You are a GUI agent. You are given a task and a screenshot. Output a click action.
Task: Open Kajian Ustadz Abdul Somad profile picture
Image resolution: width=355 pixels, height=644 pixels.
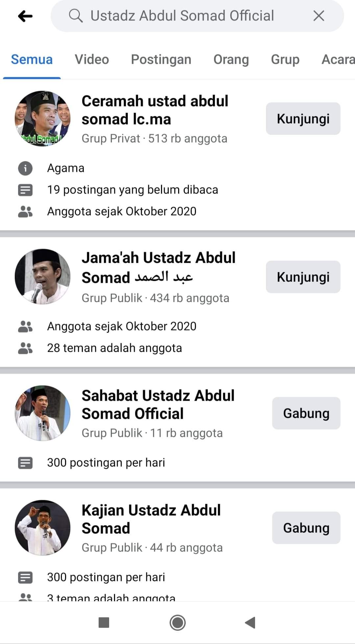click(43, 528)
